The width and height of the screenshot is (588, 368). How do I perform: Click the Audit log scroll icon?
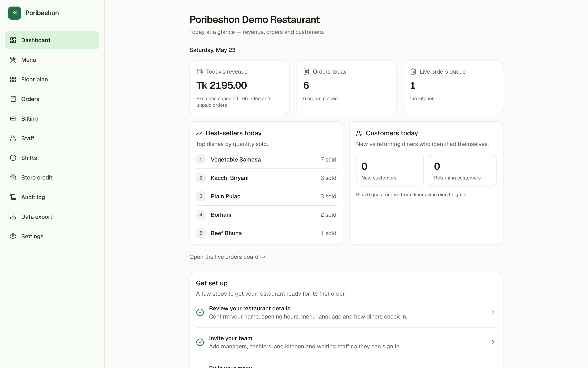(13, 197)
